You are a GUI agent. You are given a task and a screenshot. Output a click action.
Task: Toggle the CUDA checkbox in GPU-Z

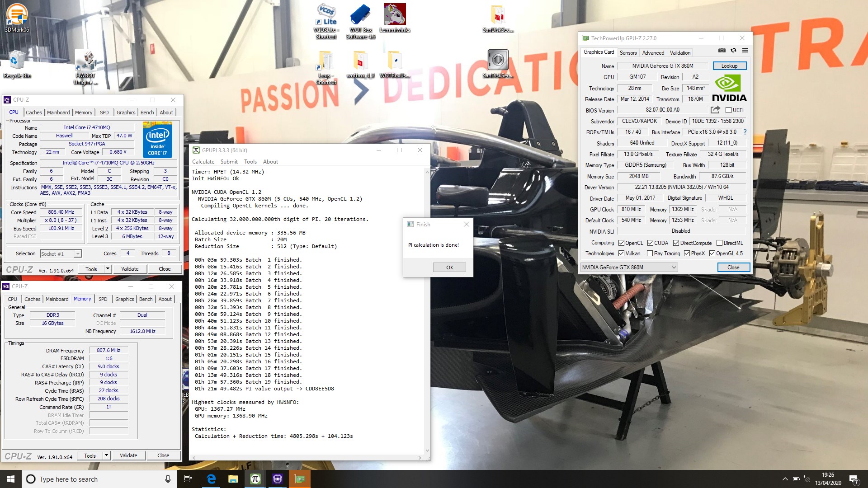(x=650, y=243)
